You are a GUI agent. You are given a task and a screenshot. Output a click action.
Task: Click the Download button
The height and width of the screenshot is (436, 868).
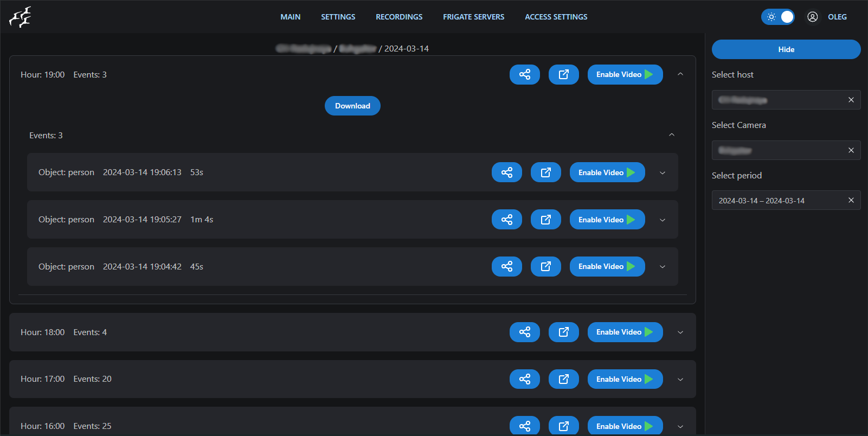point(352,106)
